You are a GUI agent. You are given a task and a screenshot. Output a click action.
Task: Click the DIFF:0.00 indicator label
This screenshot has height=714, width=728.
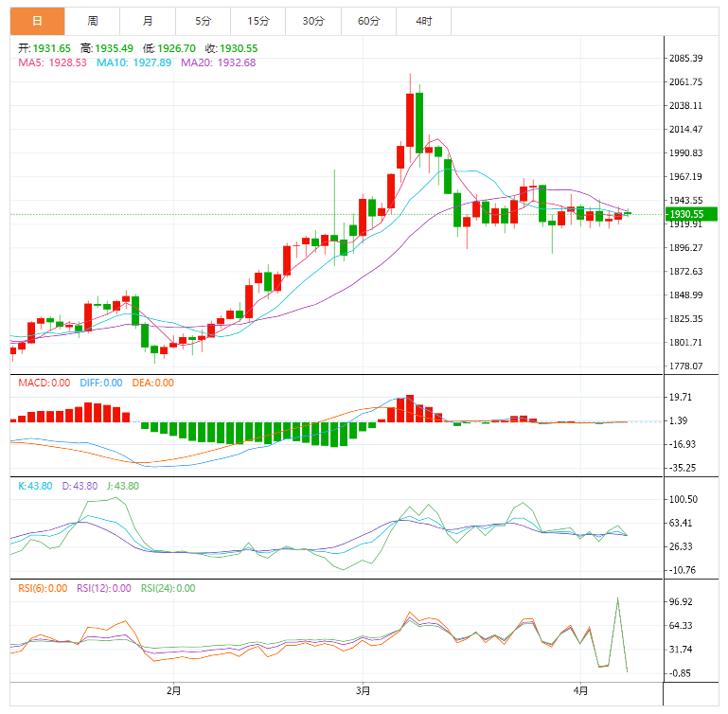(x=101, y=383)
